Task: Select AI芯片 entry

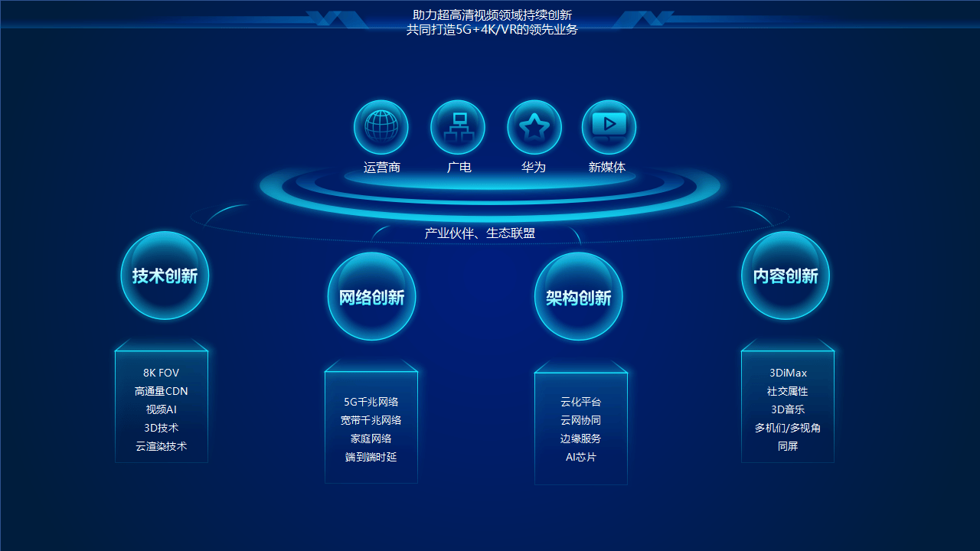Action: click(581, 457)
